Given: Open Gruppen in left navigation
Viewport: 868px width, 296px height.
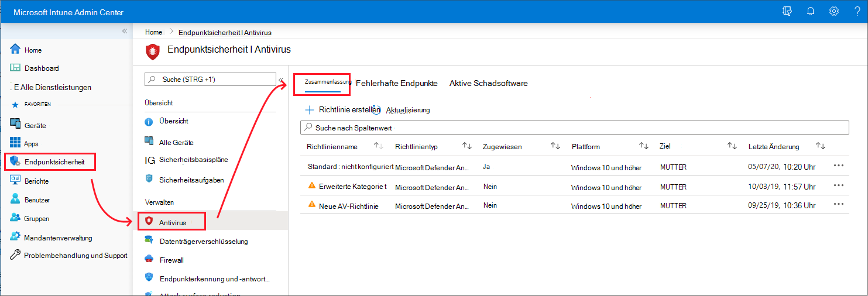Looking at the screenshot, I should tap(37, 219).
